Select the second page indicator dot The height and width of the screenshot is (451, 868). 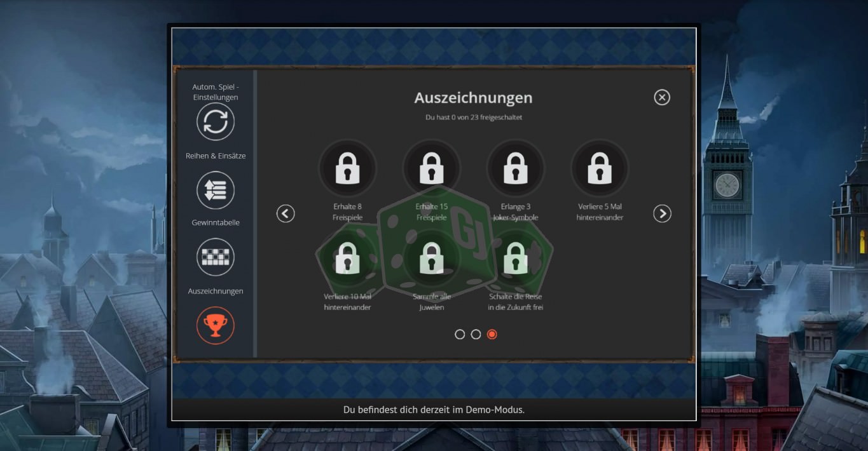pyautogui.click(x=476, y=334)
